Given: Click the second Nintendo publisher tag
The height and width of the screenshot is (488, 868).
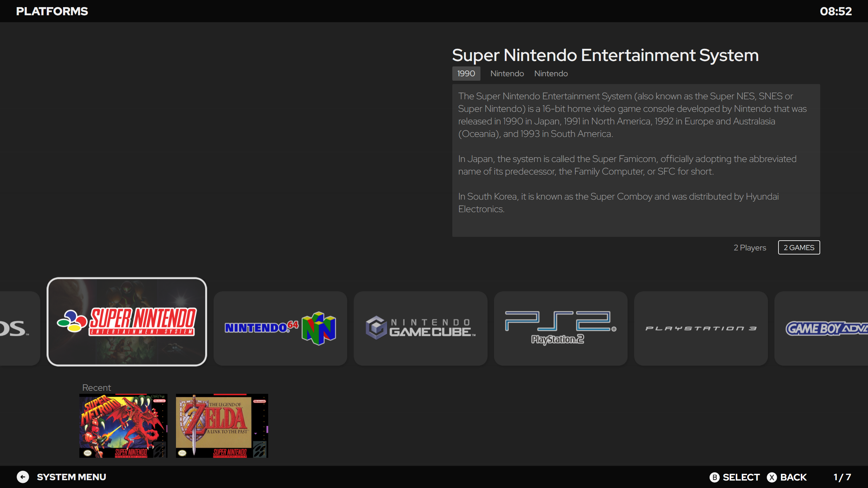Looking at the screenshot, I should point(551,74).
